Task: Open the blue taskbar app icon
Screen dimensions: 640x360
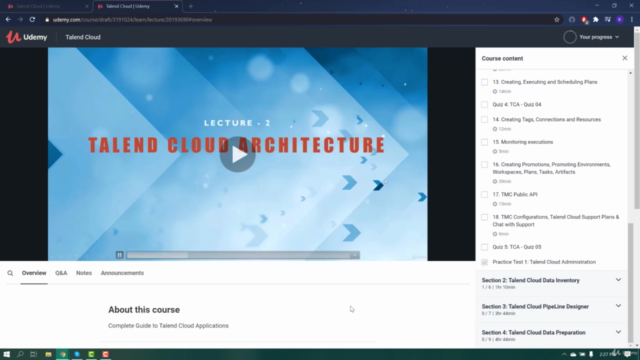Action: pos(77,354)
